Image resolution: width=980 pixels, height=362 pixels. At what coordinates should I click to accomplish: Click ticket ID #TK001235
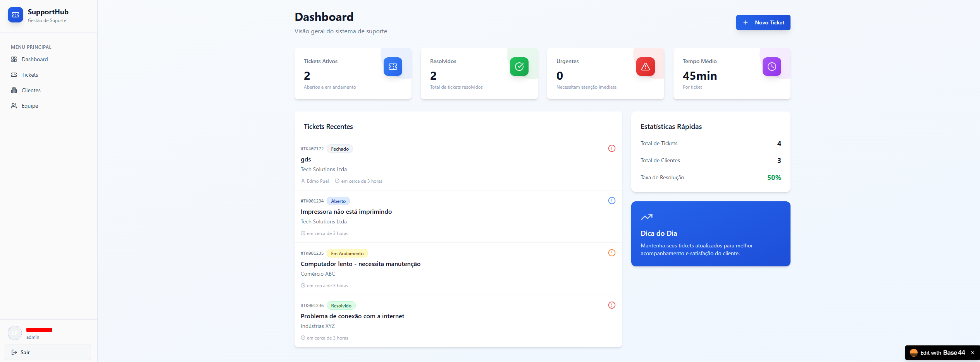pos(312,254)
